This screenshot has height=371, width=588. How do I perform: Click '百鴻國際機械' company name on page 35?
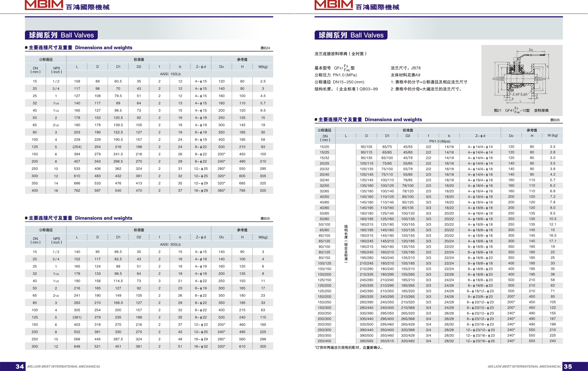(x=377, y=7)
